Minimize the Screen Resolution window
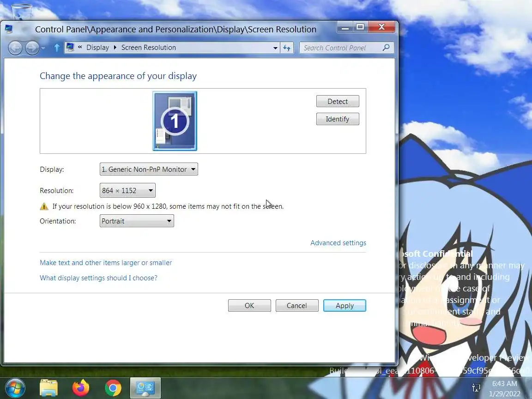The width and height of the screenshot is (532, 399). tap(345, 27)
